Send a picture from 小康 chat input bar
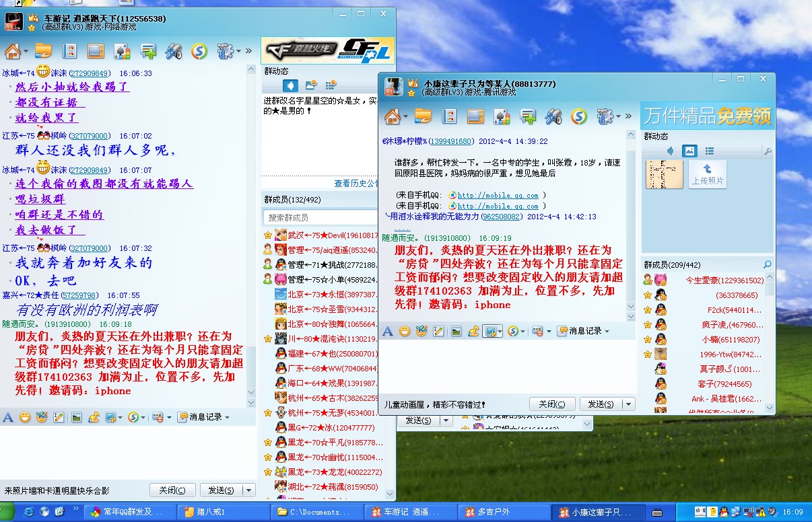This screenshot has height=522, width=812. (x=456, y=331)
